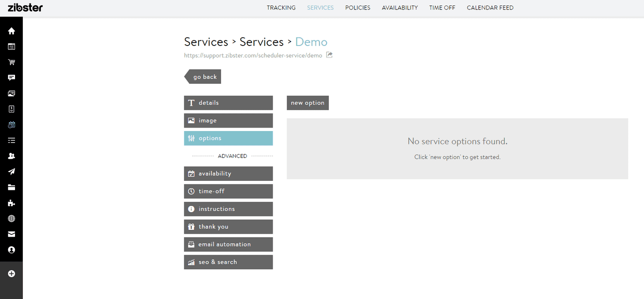Open the image gallery sidebar icon
Image resolution: width=644 pixels, height=299 pixels.
click(11, 93)
